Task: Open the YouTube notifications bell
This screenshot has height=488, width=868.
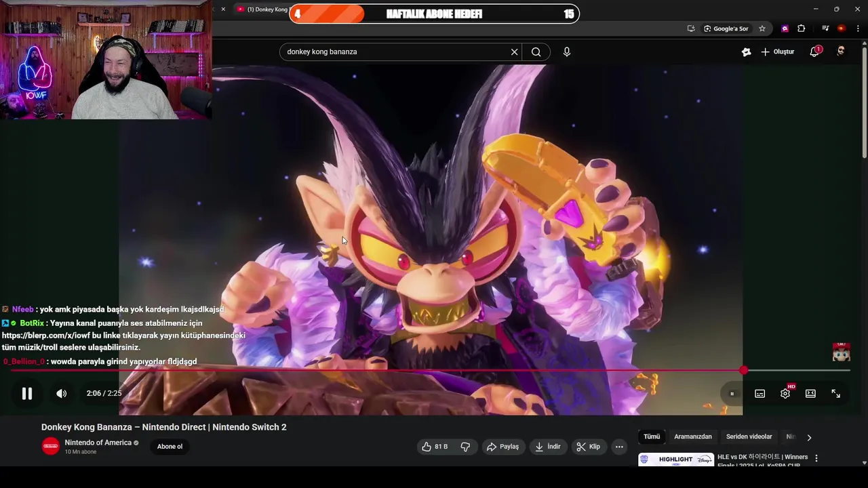Action: tap(815, 52)
